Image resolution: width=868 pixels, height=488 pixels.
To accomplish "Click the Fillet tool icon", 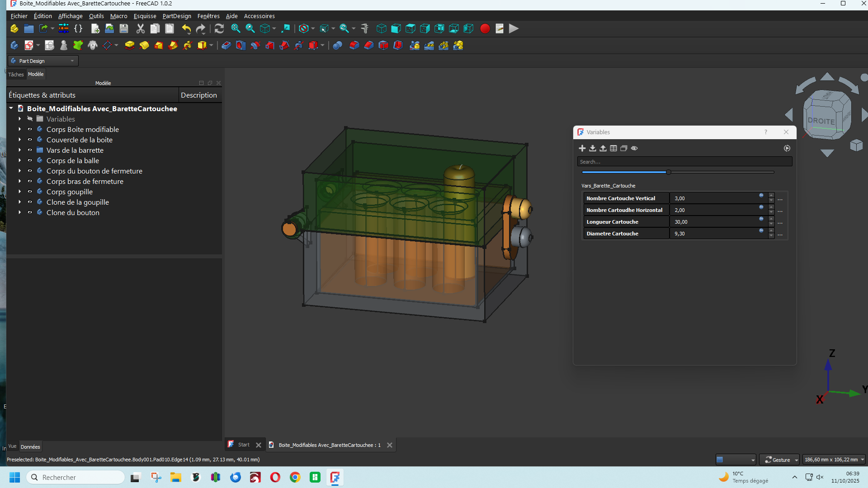I will [354, 45].
